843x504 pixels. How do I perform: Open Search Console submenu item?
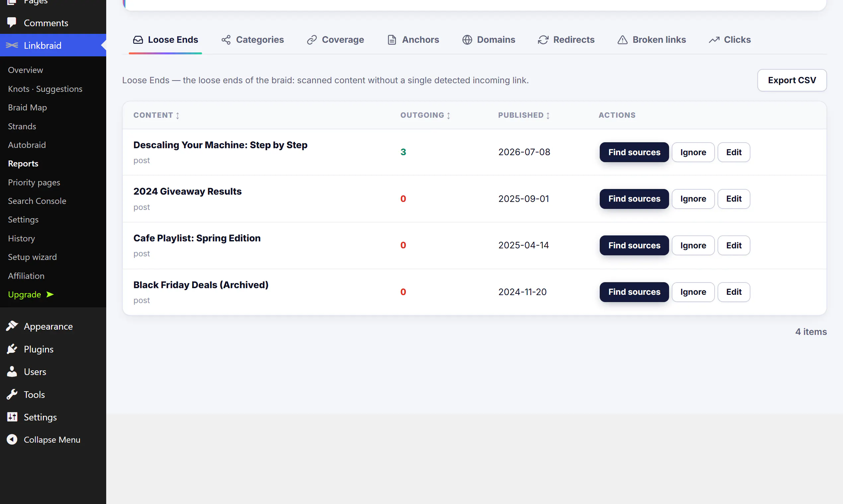point(37,201)
